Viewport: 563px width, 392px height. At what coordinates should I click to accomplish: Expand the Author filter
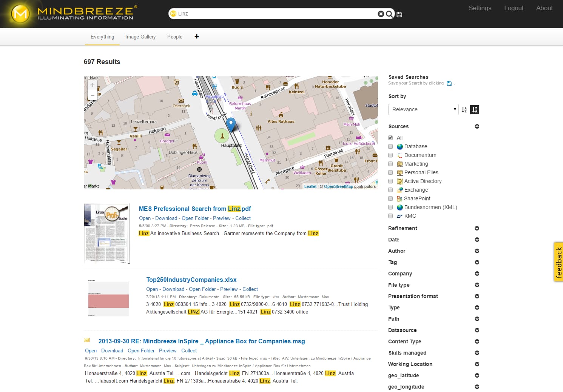point(477,251)
